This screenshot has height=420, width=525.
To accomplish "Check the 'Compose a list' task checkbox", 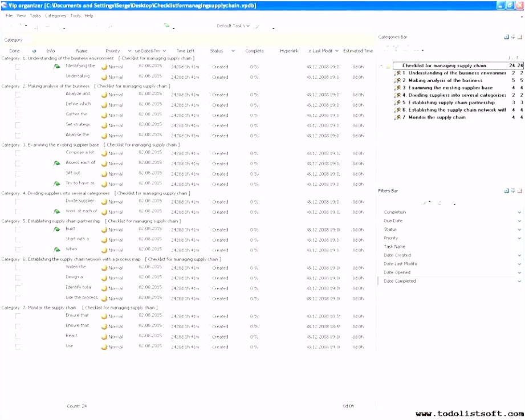I will [x=18, y=153].
